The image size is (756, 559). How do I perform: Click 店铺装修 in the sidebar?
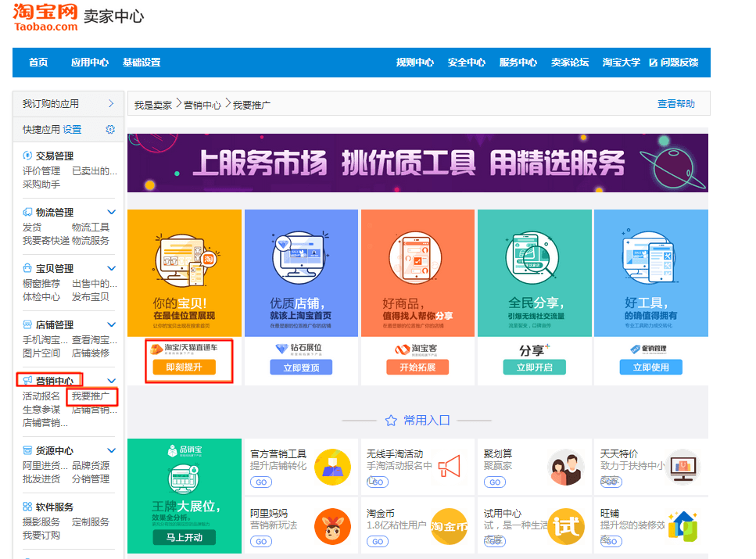tap(91, 353)
